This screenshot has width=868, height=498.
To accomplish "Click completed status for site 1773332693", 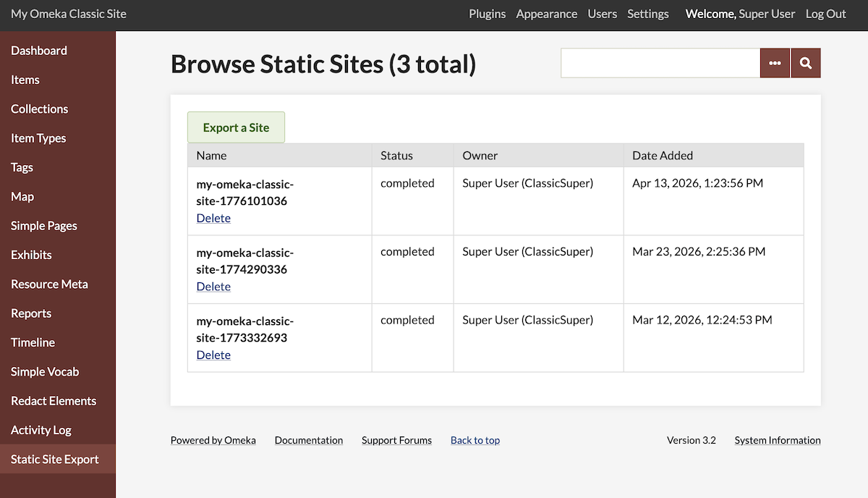I will (407, 320).
